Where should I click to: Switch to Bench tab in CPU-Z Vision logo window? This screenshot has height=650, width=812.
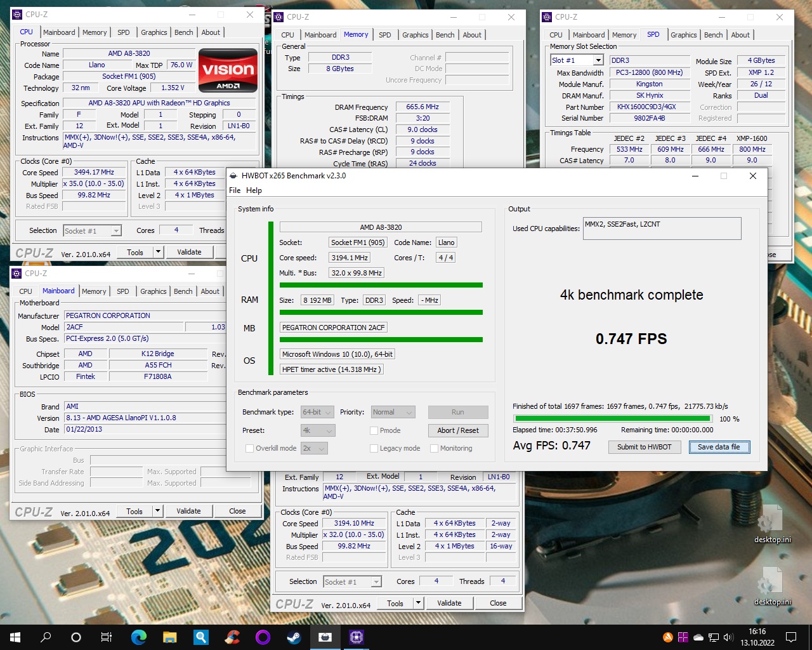tap(184, 32)
